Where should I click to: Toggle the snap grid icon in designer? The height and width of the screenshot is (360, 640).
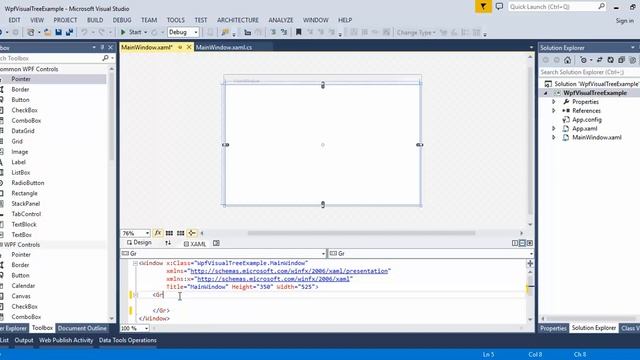169,233
